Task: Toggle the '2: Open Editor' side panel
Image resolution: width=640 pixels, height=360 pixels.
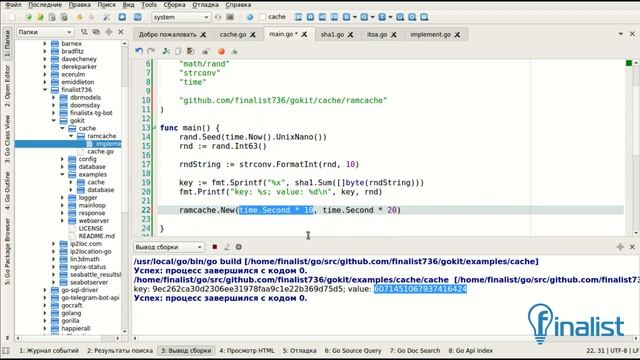Action: pos(7,85)
